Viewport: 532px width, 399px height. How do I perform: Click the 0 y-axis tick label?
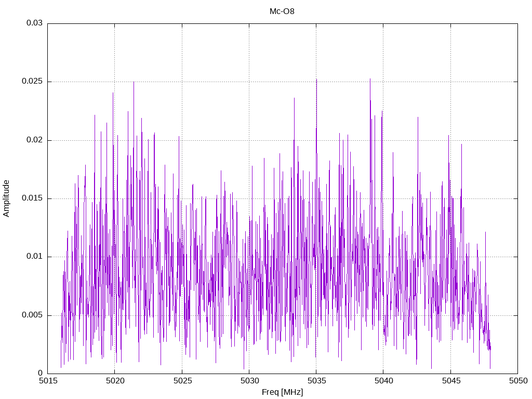click(x=41, y=373)
